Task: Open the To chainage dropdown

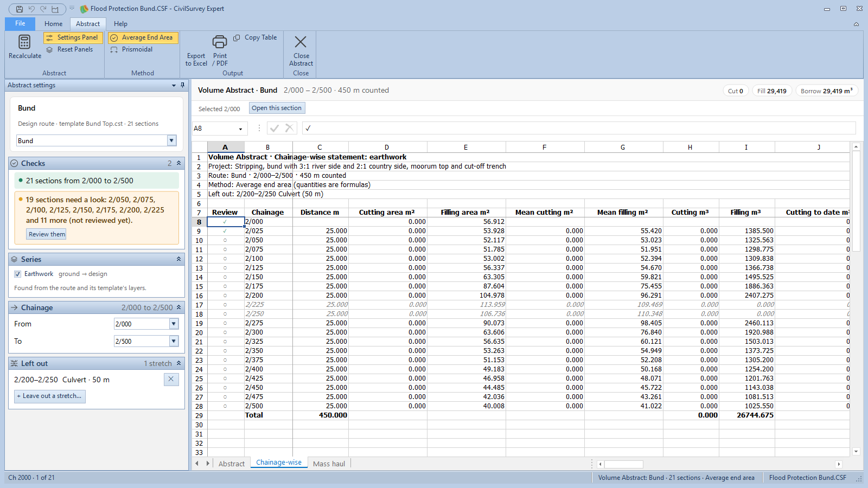Action: point(174,341)
